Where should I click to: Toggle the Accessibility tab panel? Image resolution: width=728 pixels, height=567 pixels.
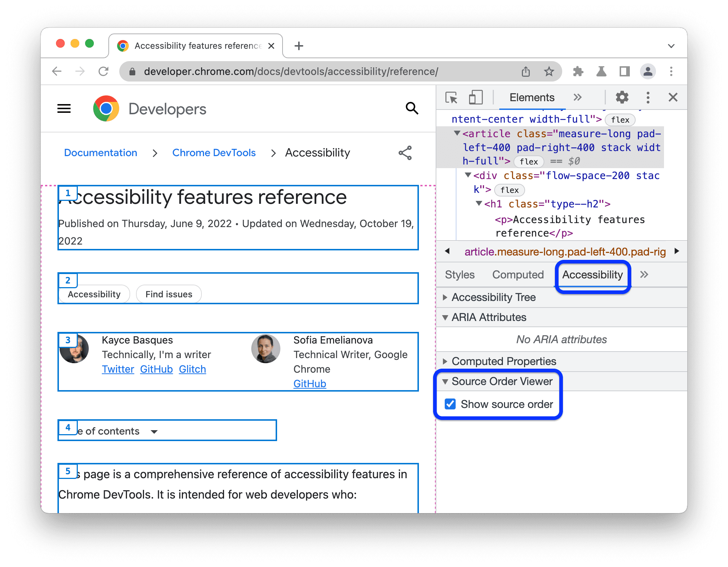[x=592, y=274]
